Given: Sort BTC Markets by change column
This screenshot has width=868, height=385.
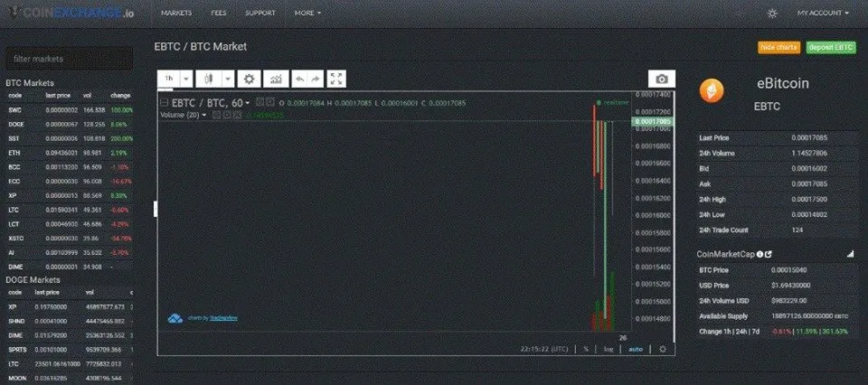Looking at the screenshot, I should (x=120, y=96).
